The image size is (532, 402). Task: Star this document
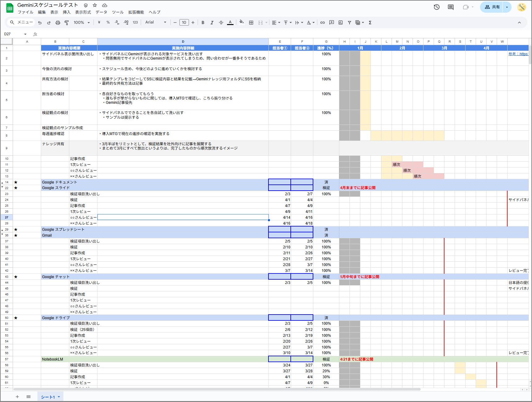[95, 5]
